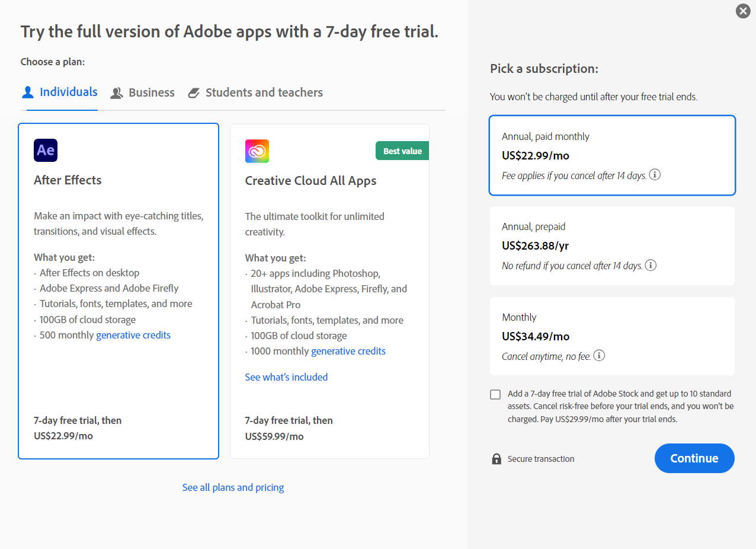Close the trial dialog with X
The height and width of the screenshot is (549, 756).
point(743,11)
